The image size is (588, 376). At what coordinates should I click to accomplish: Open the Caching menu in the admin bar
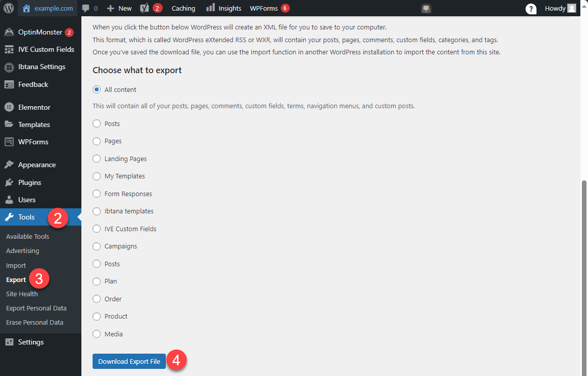click(183, 8)
